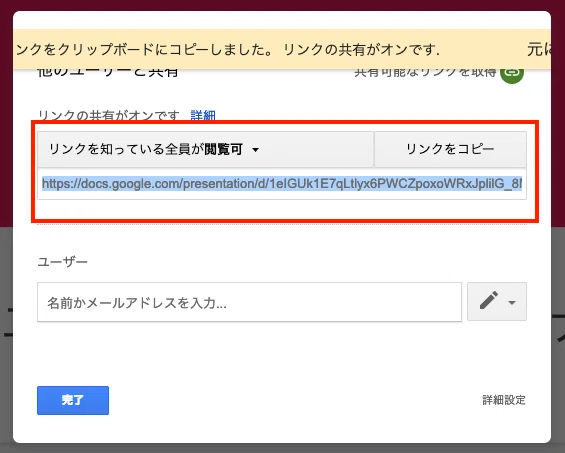Click the green shareable link icon
565x453 pixels.
point(512,73)
